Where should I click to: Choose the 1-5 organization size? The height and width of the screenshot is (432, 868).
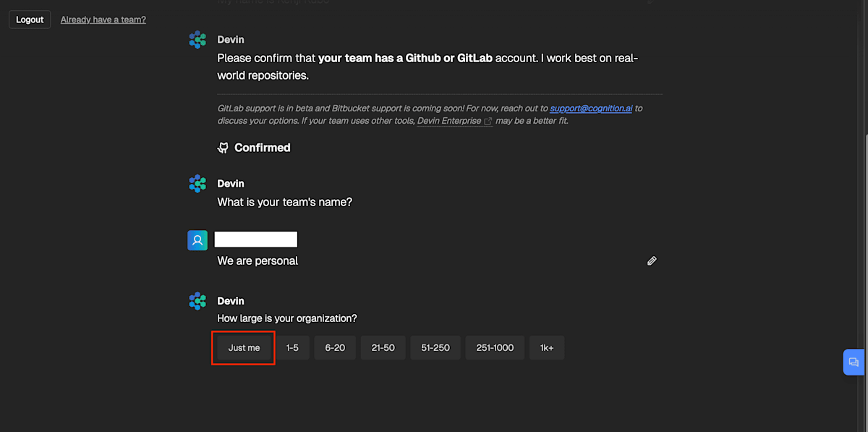(292, 348)
